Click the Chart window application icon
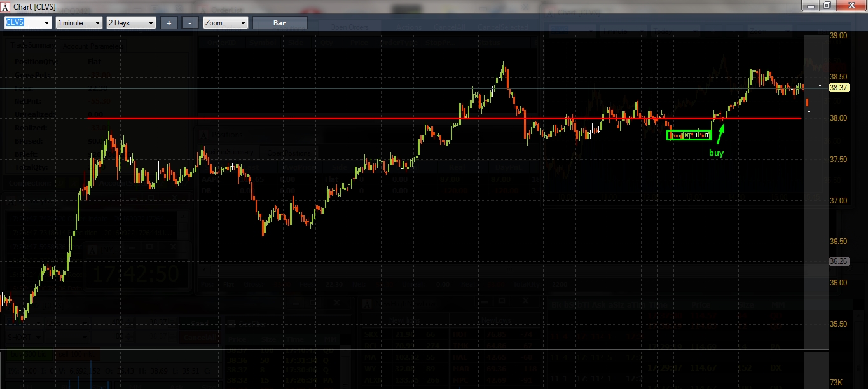The height and width of the screenshot is (389, 868). point(6,6)
